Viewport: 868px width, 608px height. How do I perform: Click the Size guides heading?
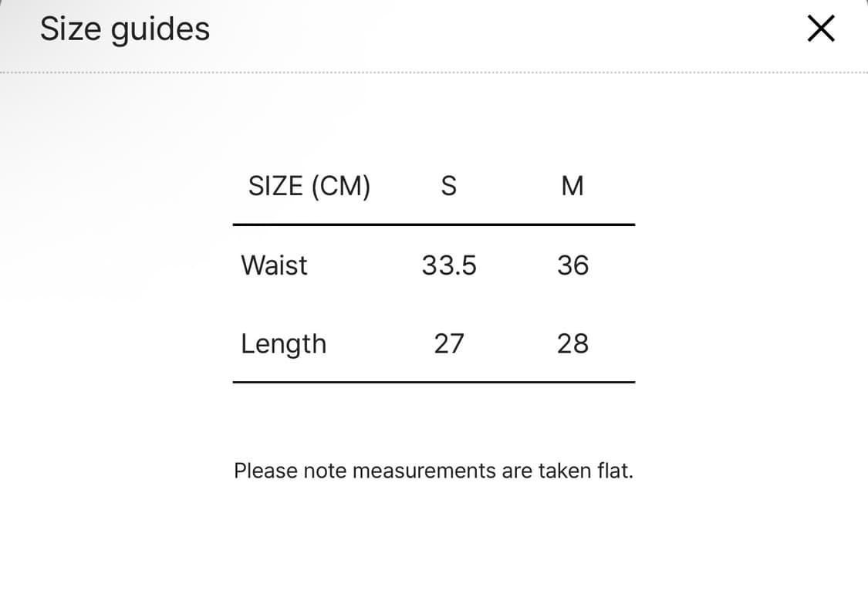tap(125, 29)
